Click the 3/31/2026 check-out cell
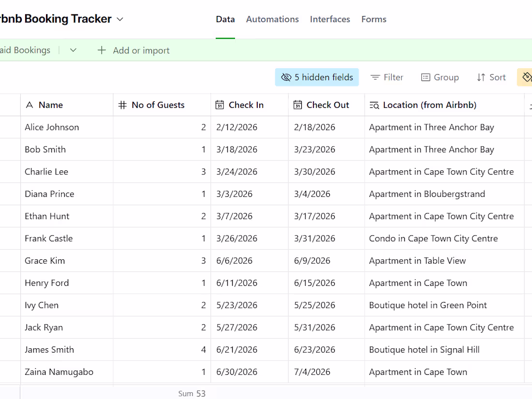 326,238
